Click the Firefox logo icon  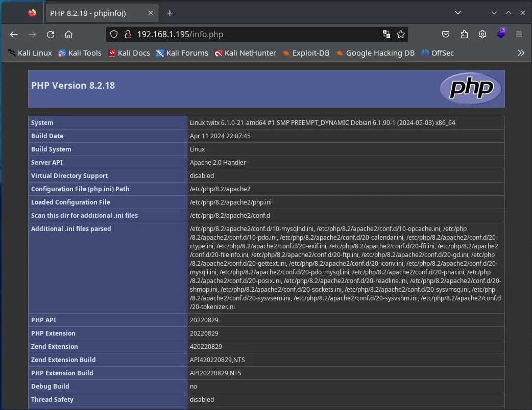[x=32, y=13]
